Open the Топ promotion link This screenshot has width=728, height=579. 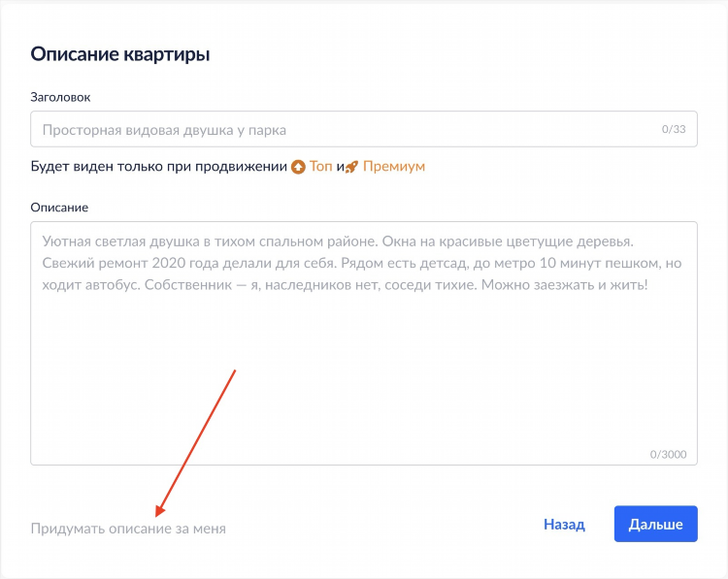click(x=321, y=166)
